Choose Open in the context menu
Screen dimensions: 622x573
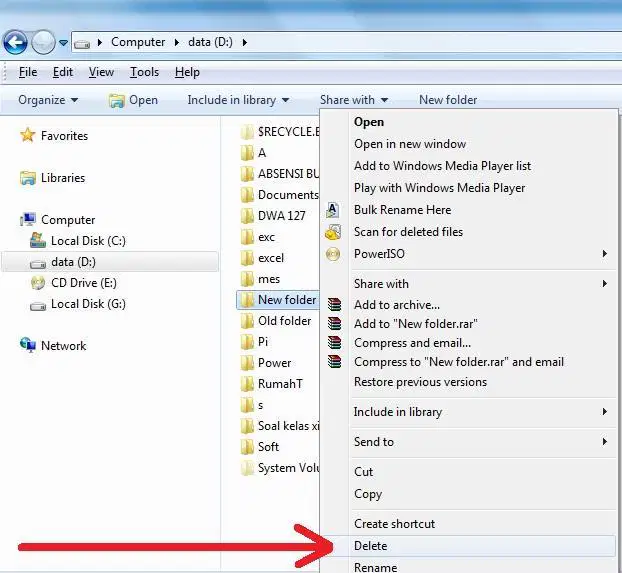click(x=369, y=122)
